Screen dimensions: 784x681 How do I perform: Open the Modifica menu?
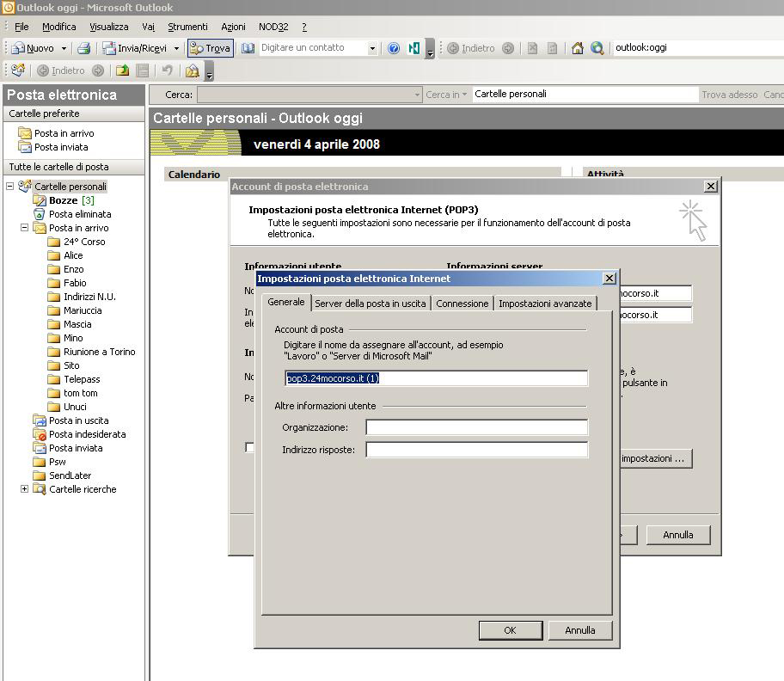pos(59,27)
